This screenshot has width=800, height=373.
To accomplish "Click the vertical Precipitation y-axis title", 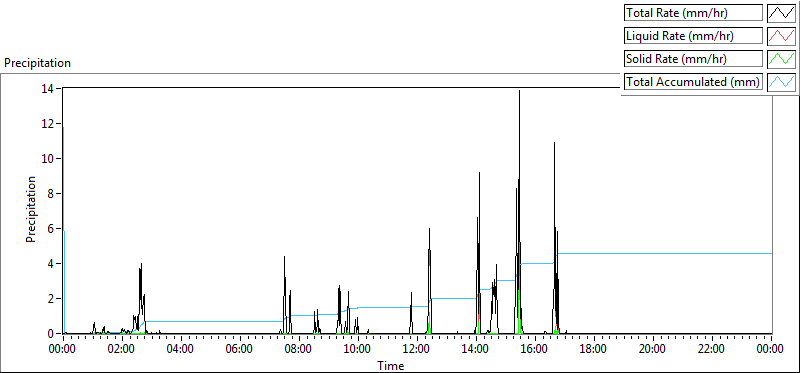I will tap(31, 209).
